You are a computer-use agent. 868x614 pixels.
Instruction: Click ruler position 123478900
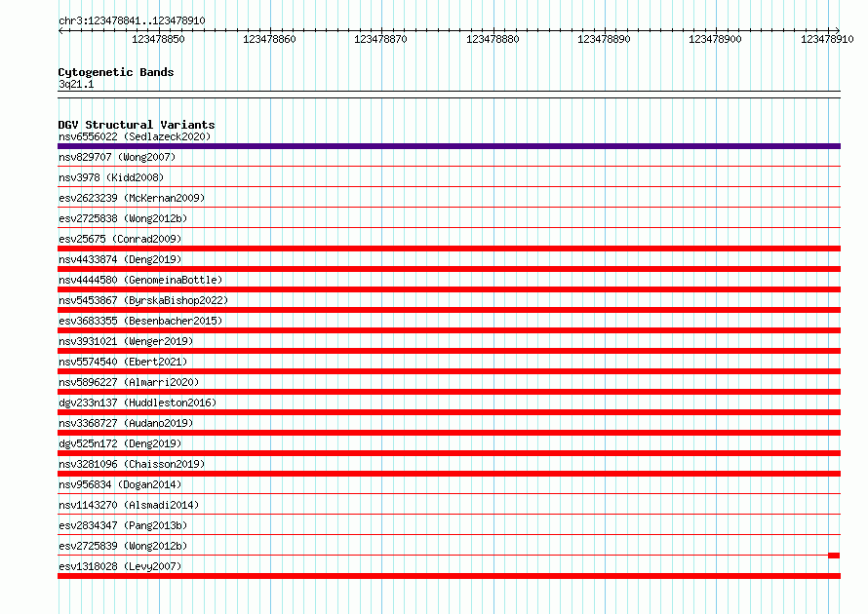coord(715,39)
